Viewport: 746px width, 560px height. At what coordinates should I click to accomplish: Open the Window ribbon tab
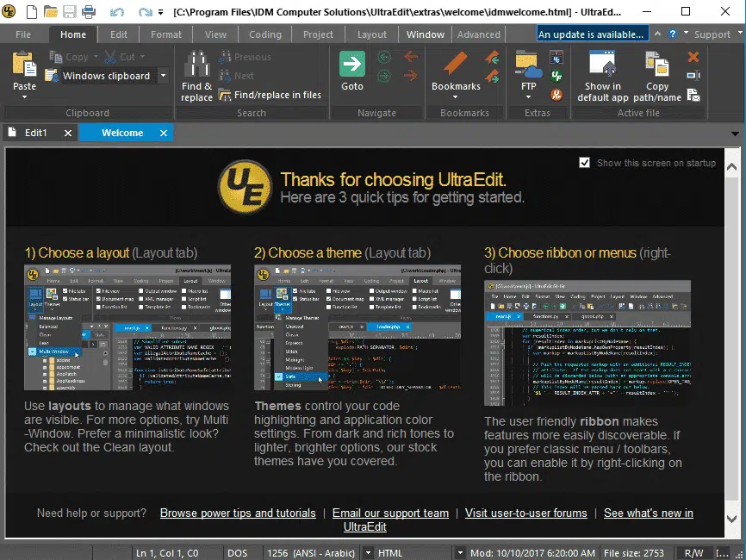coord(426,34)
